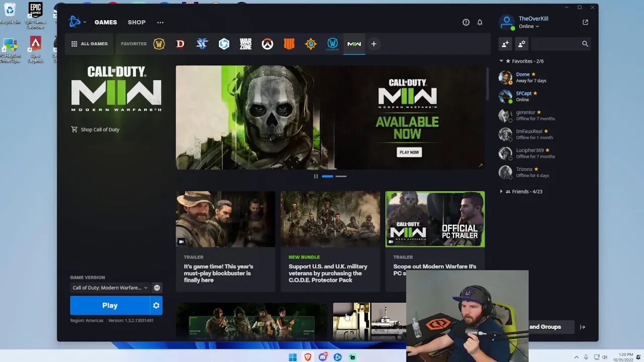Click the downloads status icon
Viewport: 644px width, 362px height.
point(466,22)
